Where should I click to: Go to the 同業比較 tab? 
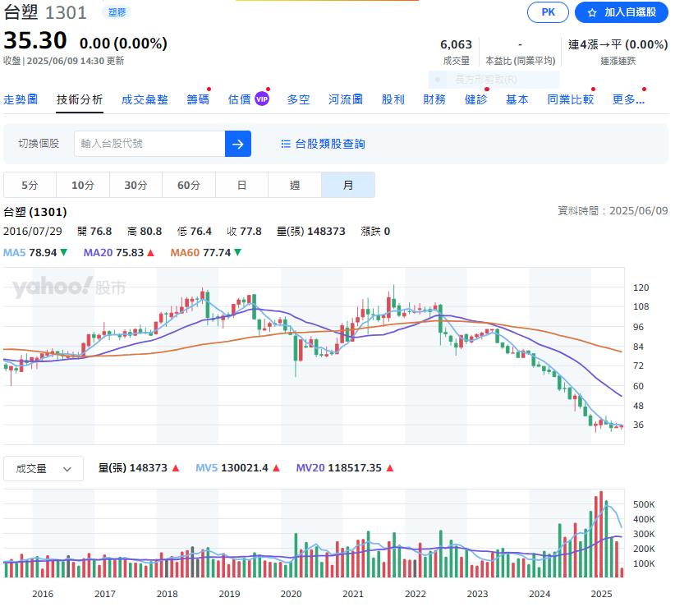(x=571, y=100)
